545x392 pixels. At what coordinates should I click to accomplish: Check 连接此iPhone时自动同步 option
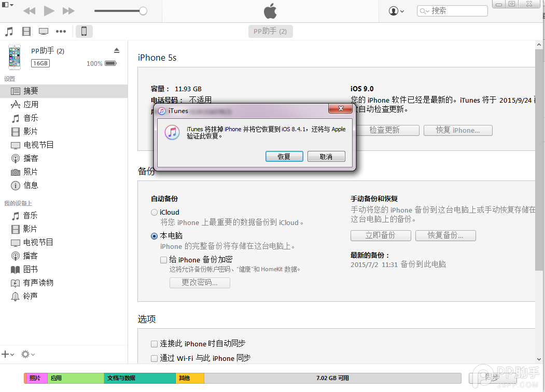pyautogui.click(x=154, y=343)
